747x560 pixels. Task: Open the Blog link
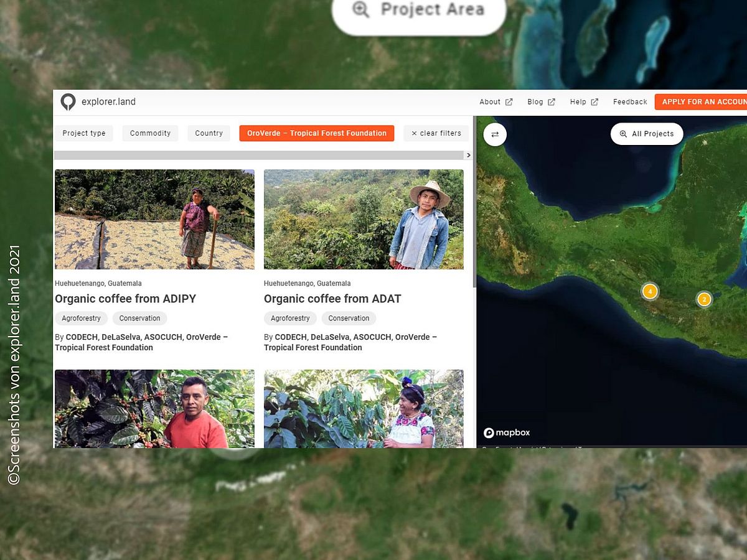tap(535, 102)
